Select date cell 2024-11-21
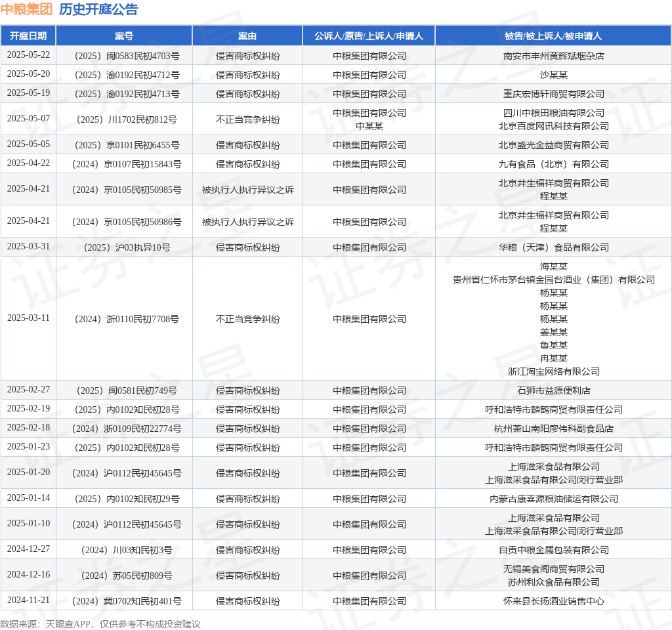 click(x=28, y=600)
